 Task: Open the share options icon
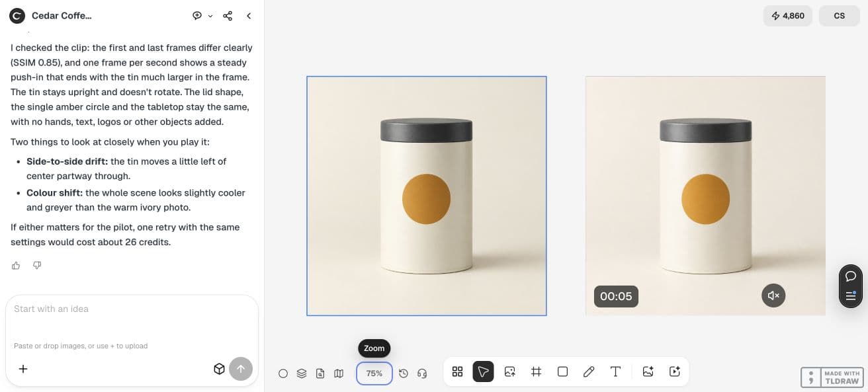(228, 16)
